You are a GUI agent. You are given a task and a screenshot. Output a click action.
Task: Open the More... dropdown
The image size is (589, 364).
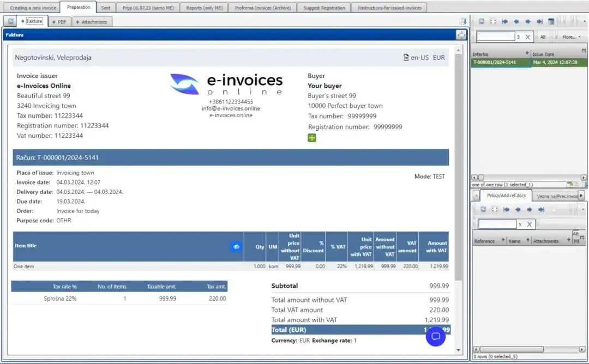(571, 36)
